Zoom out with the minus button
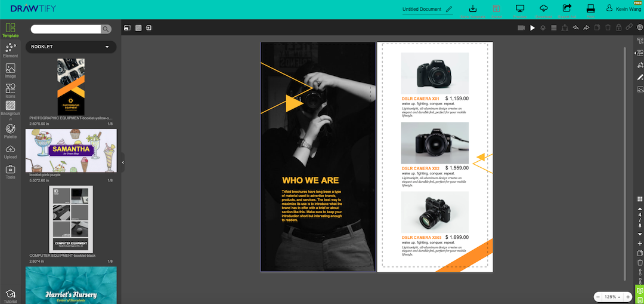The image size is (644, 304). 598,297
